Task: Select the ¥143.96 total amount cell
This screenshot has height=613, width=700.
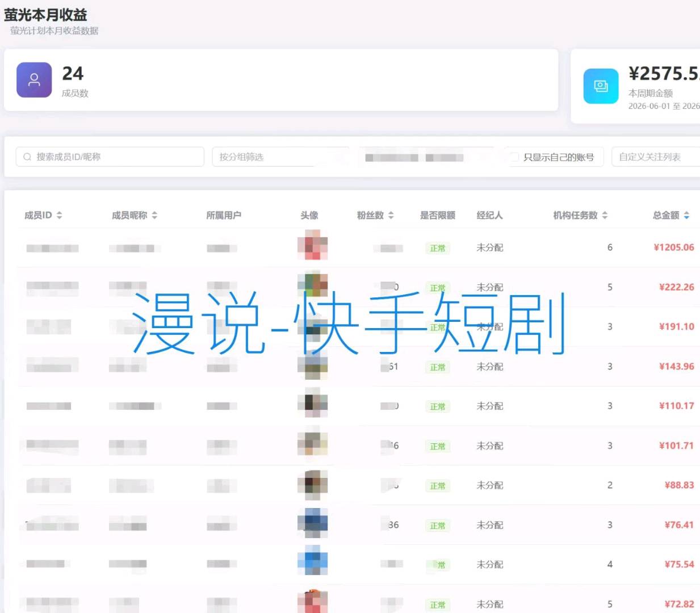Action: pos(677,366)
